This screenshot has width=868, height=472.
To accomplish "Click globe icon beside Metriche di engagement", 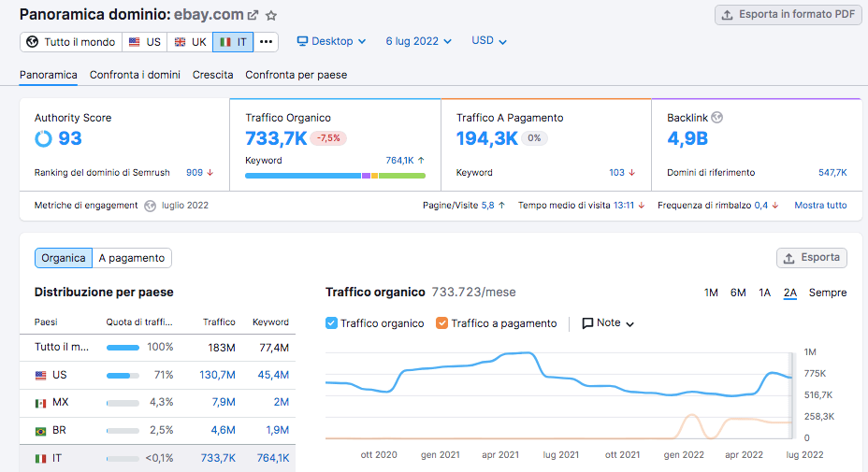I will click(150, 206).
